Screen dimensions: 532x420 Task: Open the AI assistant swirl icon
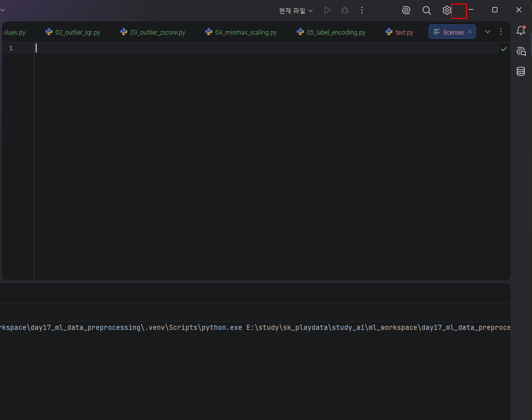[x=406, y=11]
